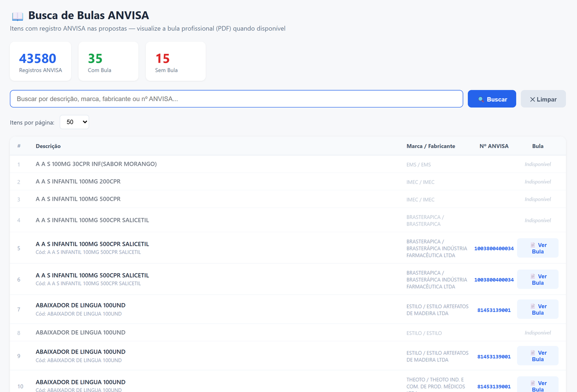Select row A A S INFANTIL 100MG 200CPR
This screenshot has width=577, height=392.
pyautogui.click(x=288, y=182)
